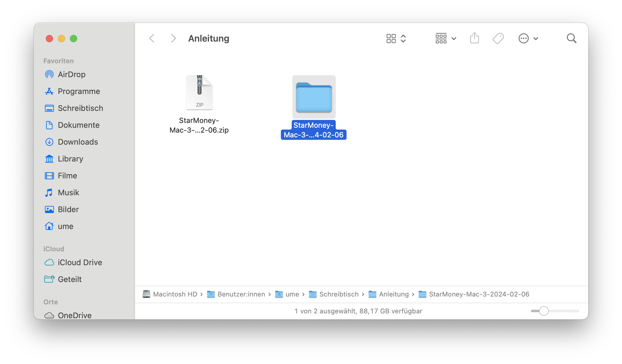Open AirDrop in the sidebar
The image size is (622, 364).
71,74
